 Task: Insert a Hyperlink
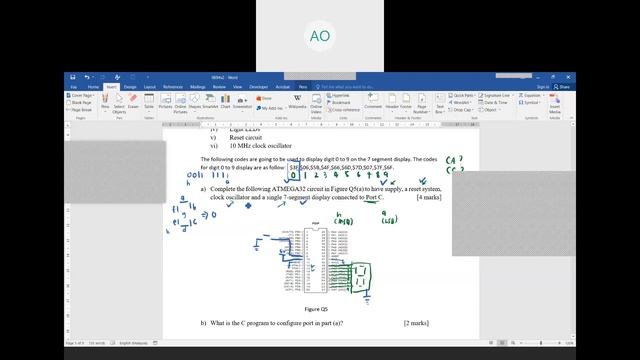[338, 96]
